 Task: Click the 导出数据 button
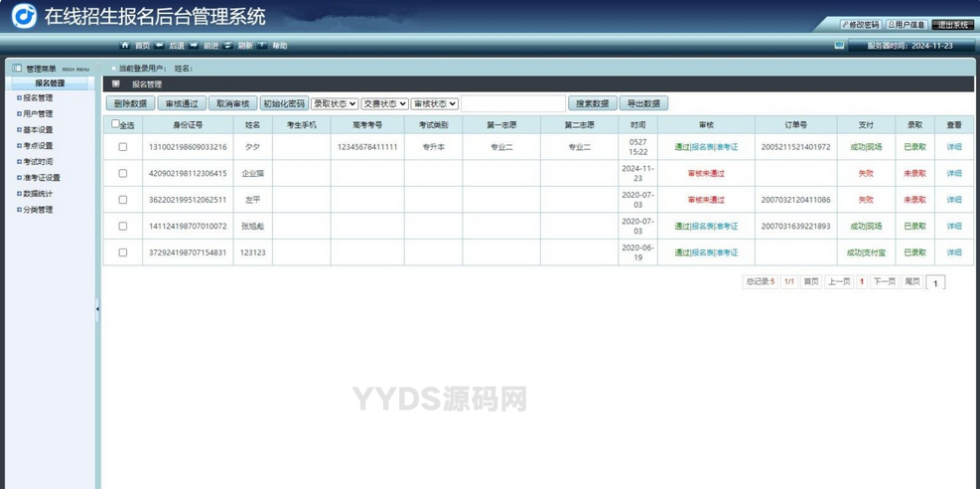tap(643, 103)
